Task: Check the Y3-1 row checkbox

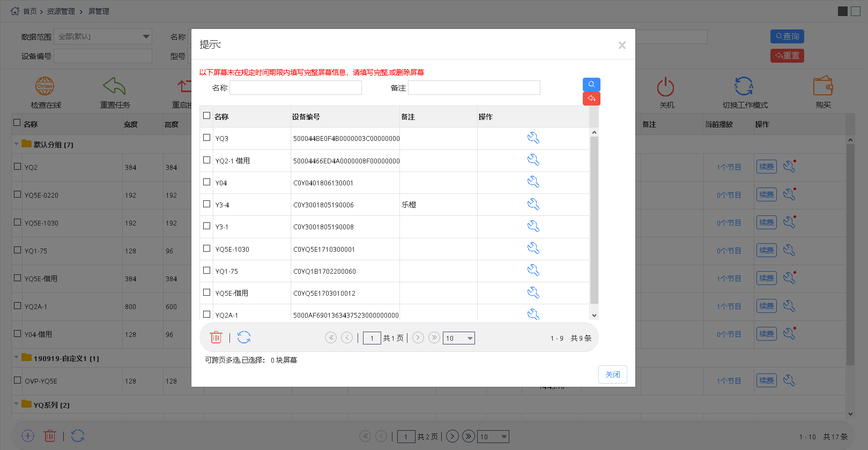Action: pos(206,226)
